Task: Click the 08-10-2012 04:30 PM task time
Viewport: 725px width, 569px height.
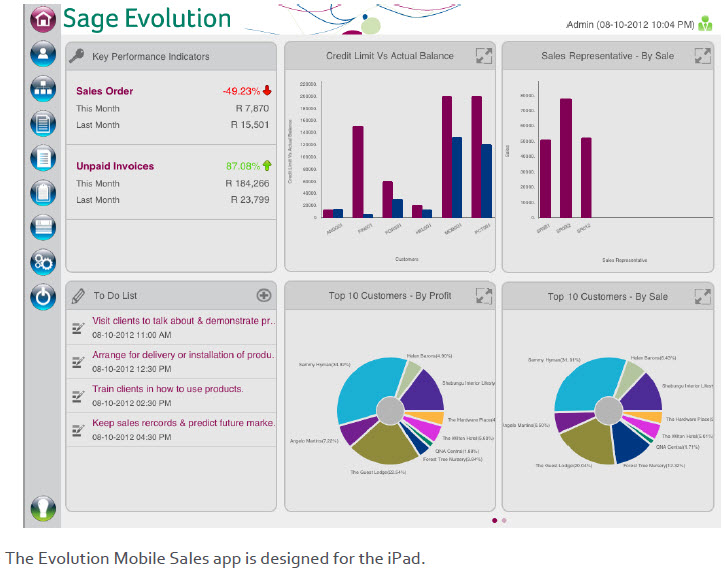Action: tap(132, 437)
